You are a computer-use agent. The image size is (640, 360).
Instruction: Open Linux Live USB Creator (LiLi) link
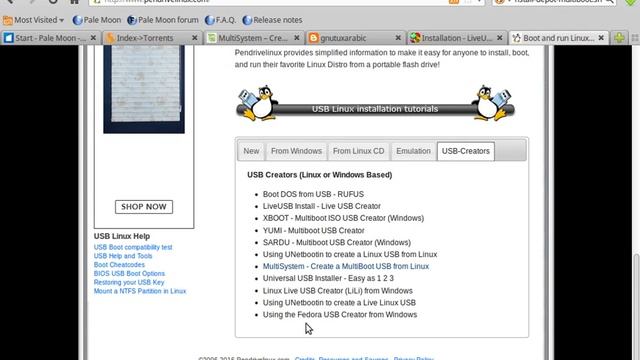point(338,291)
